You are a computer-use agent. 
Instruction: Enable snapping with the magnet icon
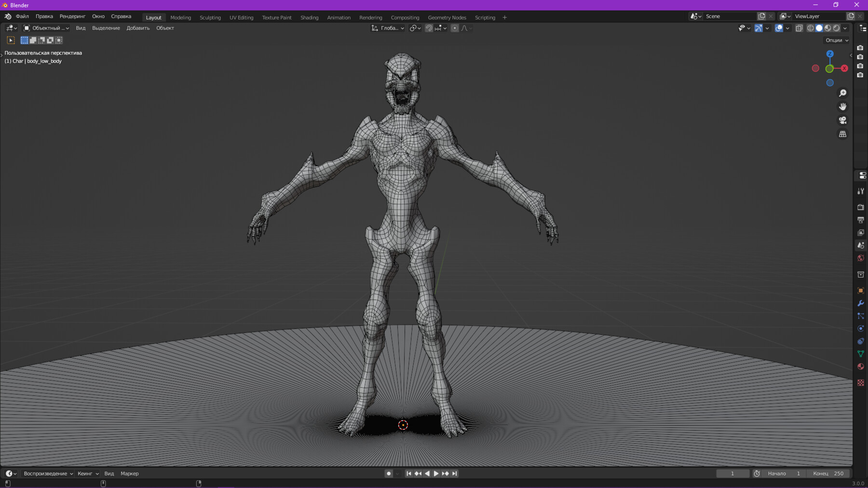coord(429,28)
